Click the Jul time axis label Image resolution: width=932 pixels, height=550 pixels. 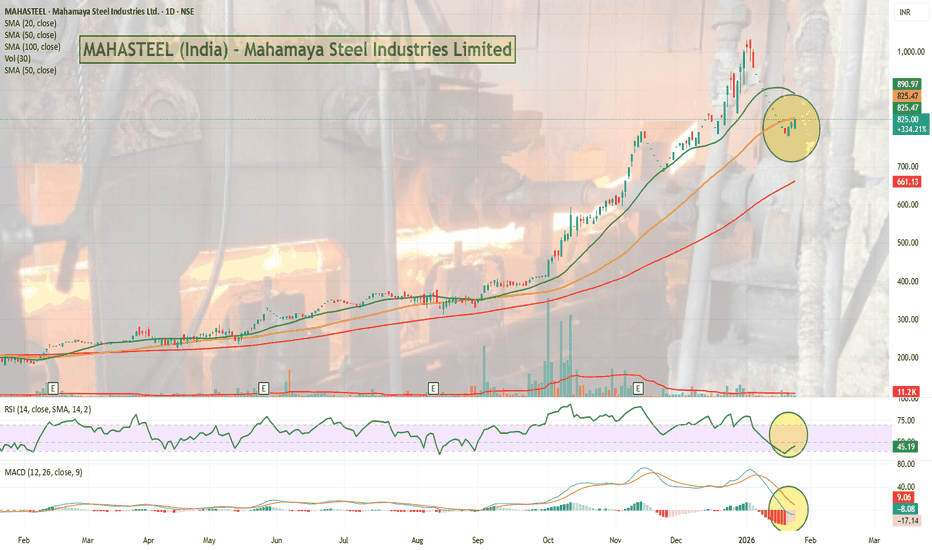pyautogui.click(x=344, y=540)
